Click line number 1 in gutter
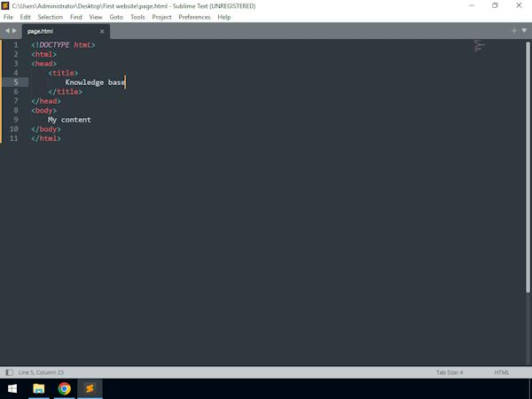Viewport: 532px width, 399px height. [x=16, y=45]
